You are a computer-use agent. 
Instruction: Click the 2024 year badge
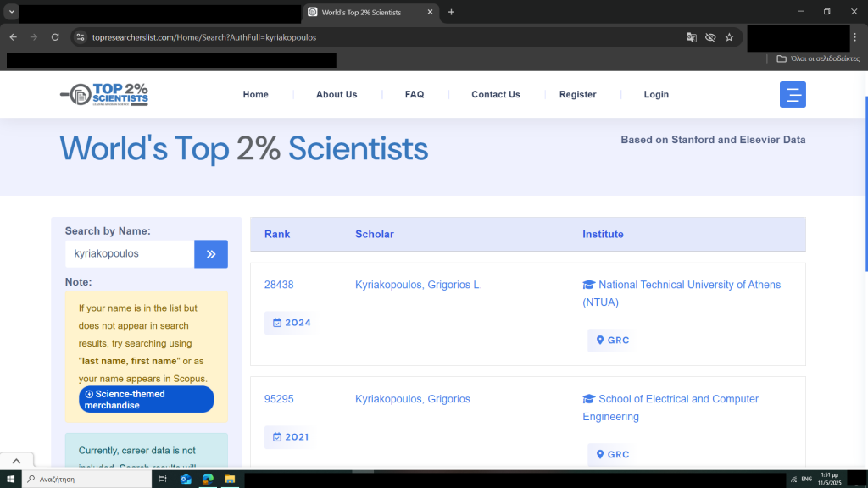[292, 323]
